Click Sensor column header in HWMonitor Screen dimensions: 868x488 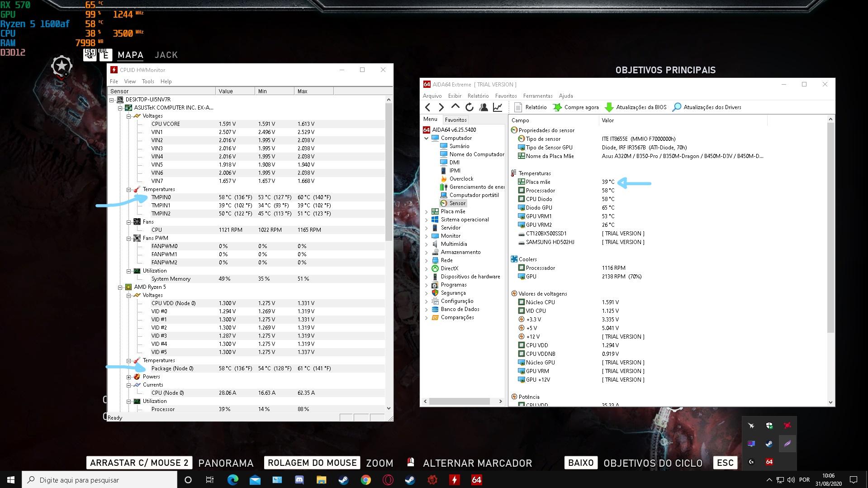161,91
